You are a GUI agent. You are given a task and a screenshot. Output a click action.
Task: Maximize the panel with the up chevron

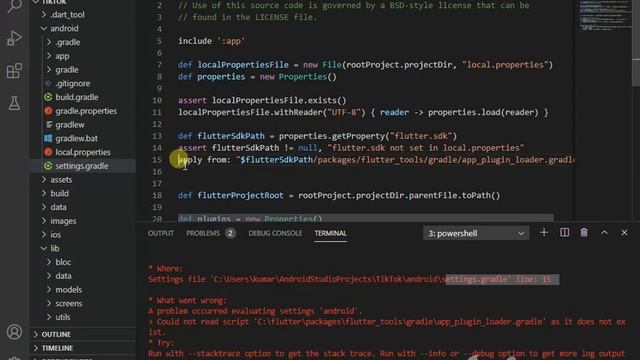[x=604, y=233]
